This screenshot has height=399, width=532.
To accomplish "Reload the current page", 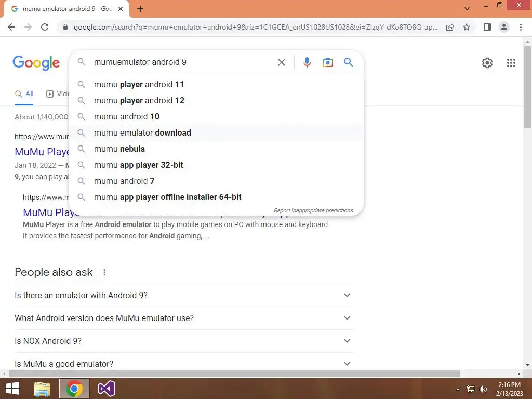I will tap(45, 27).
